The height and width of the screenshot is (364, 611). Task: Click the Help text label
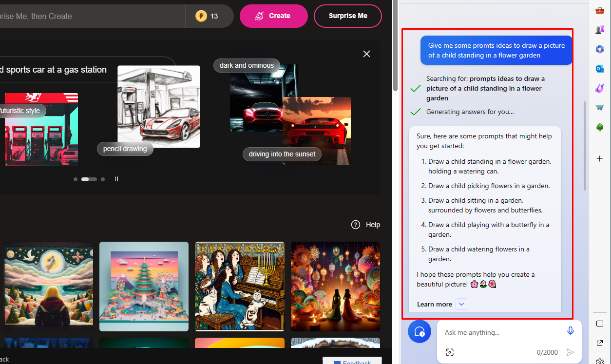[373, 225]
